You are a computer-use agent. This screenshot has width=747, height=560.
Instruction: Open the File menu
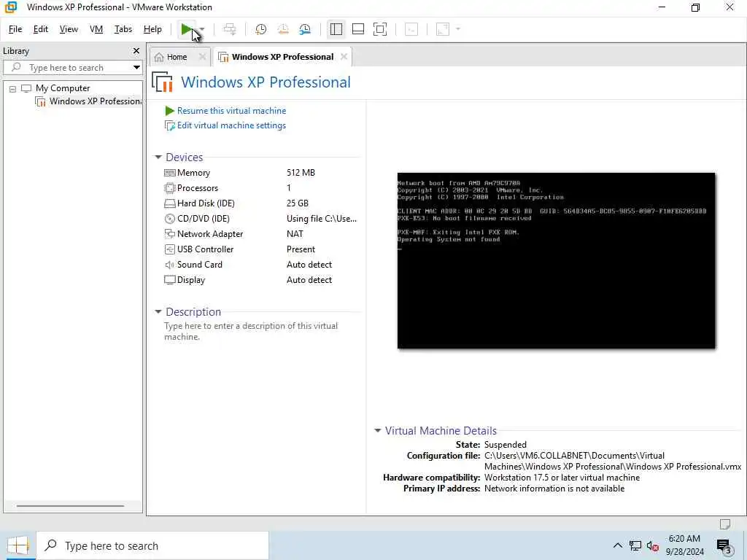[15, 29]
